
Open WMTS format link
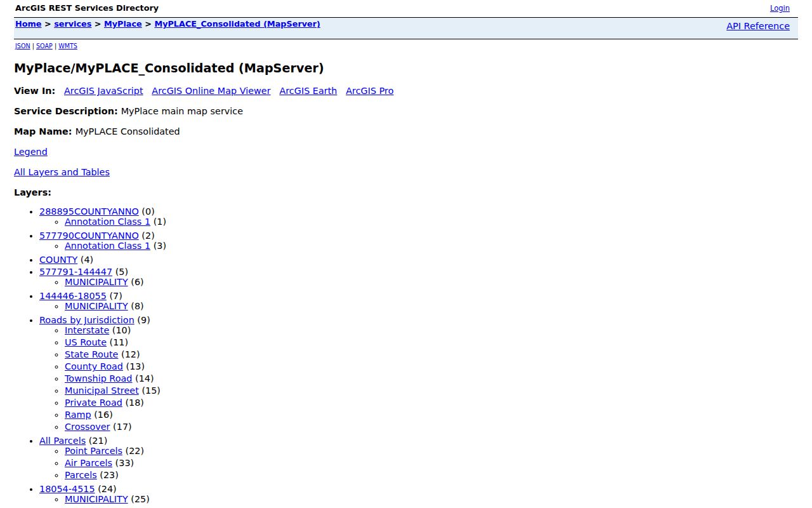click(x=68, y=46)
